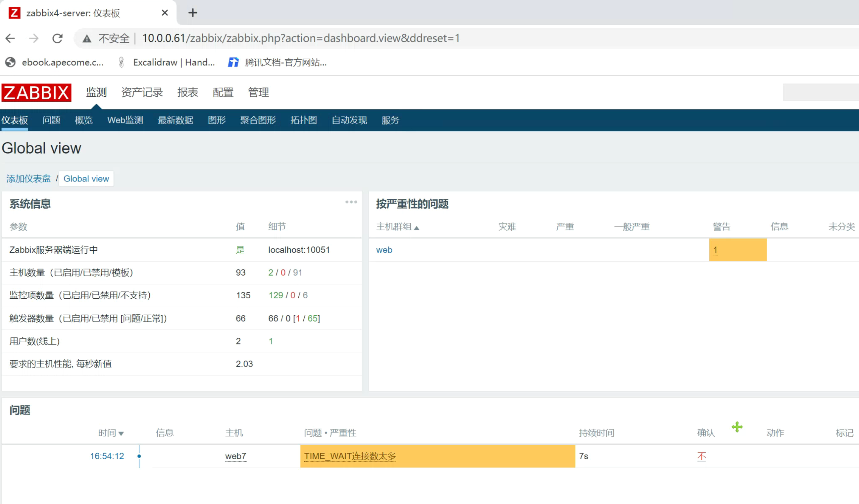Click the 添加仪表盘 link

(28, 178)
